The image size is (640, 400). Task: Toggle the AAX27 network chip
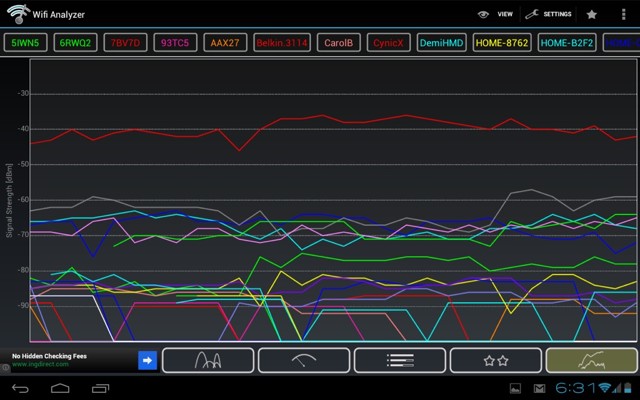tap(225, 42)
